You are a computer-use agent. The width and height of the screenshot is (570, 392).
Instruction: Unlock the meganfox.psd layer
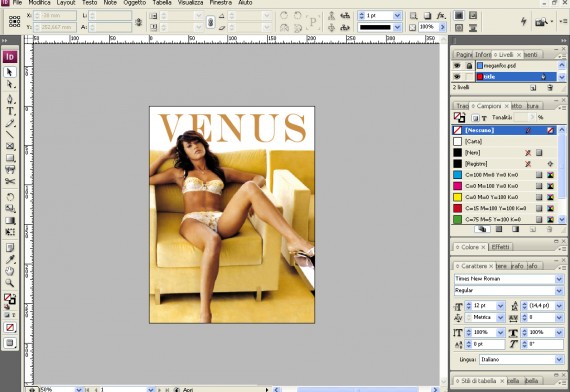pos(469,65)
